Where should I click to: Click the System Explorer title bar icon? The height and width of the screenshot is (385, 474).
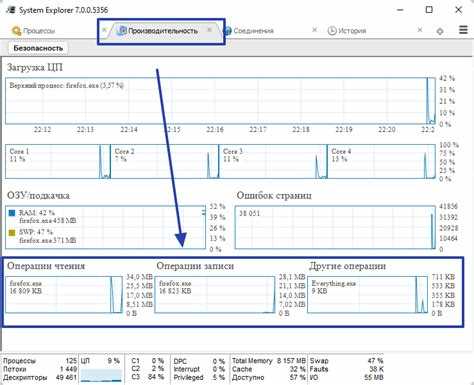11,10
